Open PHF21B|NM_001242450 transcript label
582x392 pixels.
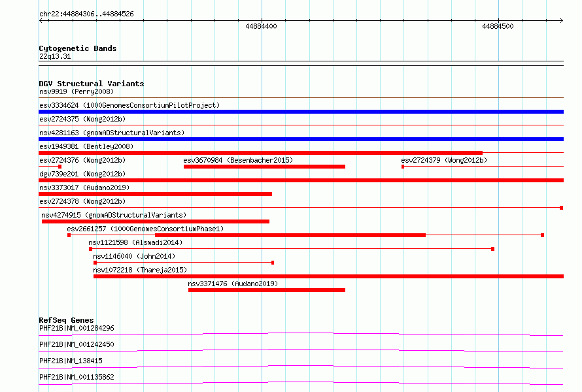click(77, 344)
